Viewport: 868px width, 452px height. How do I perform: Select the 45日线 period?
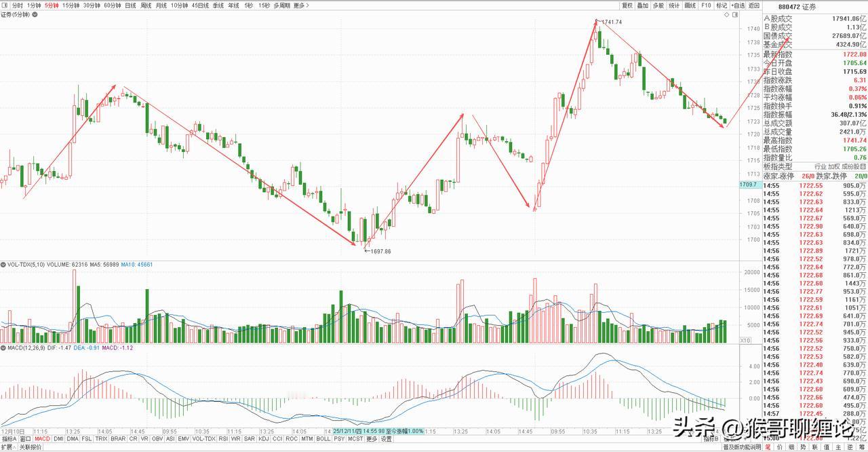coord(200,5)
